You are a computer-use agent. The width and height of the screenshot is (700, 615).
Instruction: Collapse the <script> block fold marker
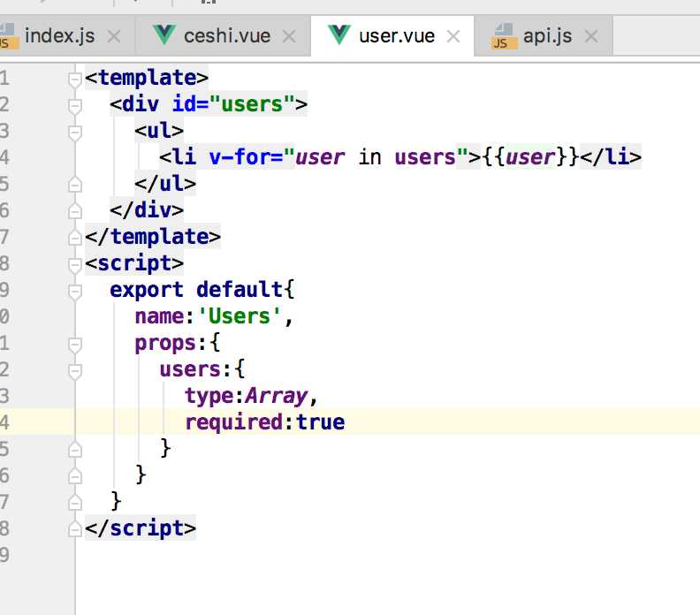click(x=75, y=265)
